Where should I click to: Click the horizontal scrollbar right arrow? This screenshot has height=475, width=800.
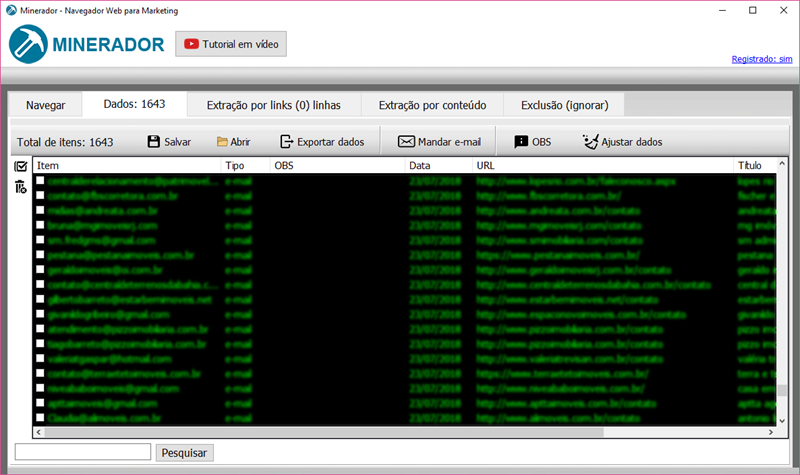tap(771, 432)
